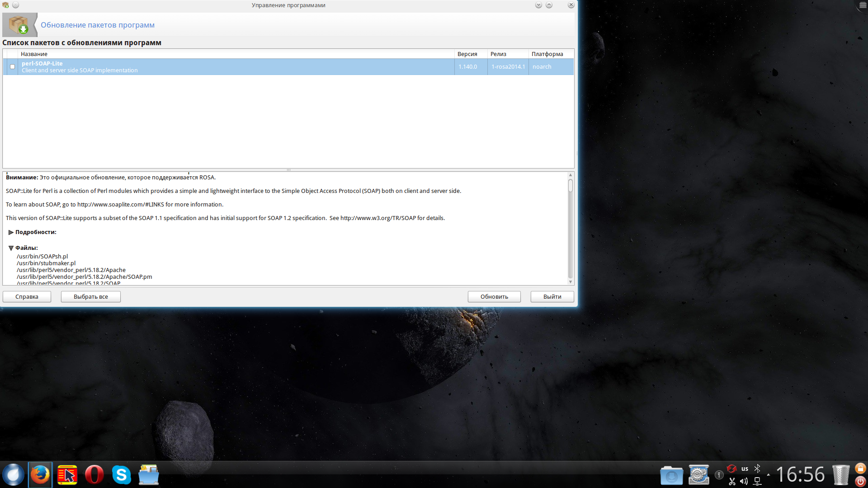Click the orange lock screen button

point(860,468)
